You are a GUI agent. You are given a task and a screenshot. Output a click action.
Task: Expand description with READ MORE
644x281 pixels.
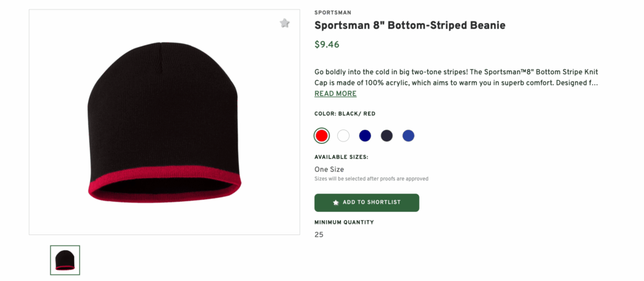pos(335,94)
